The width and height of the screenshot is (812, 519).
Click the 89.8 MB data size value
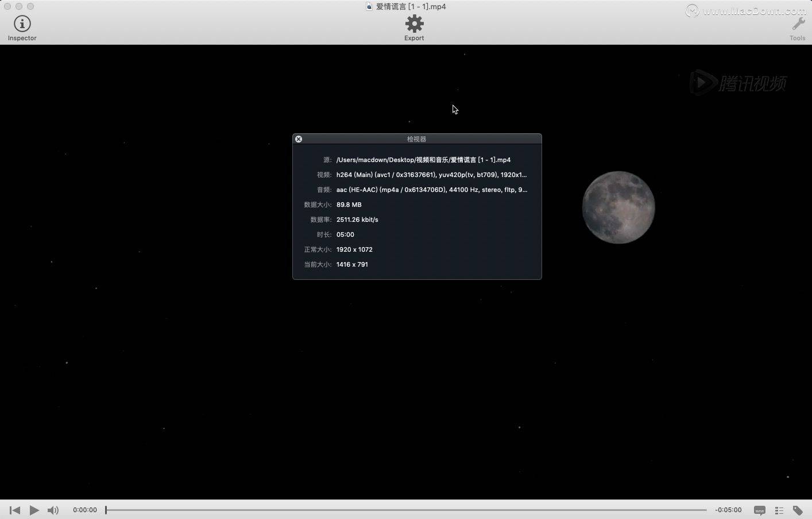pyautogui.click(x=349, y=205)
